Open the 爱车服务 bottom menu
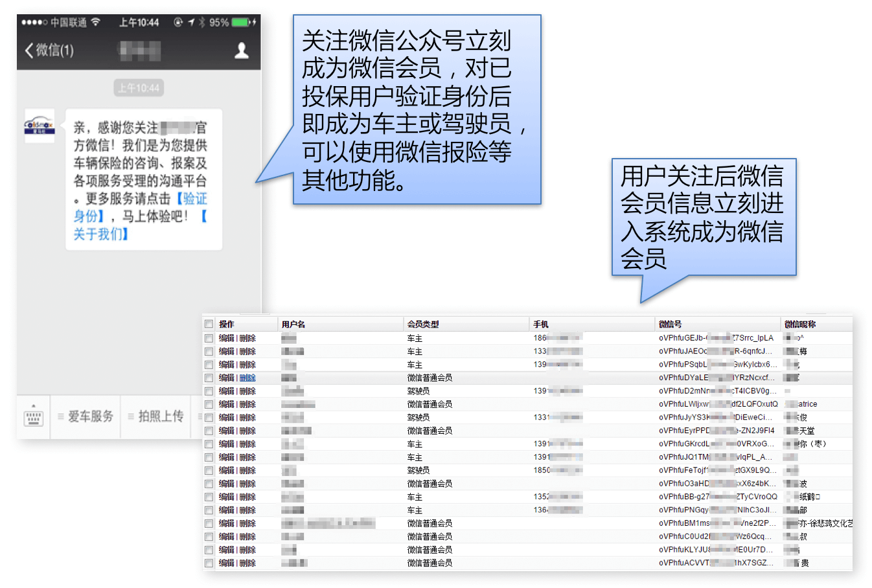Image resolution: width=872 pixels, height=588 pixels. [86, 416]
